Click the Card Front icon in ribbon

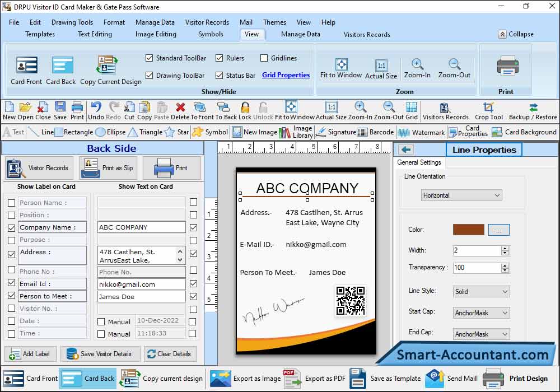26,66
